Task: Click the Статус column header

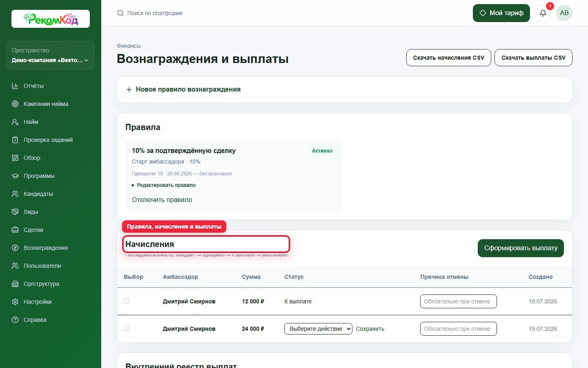Action: [294, 277]
